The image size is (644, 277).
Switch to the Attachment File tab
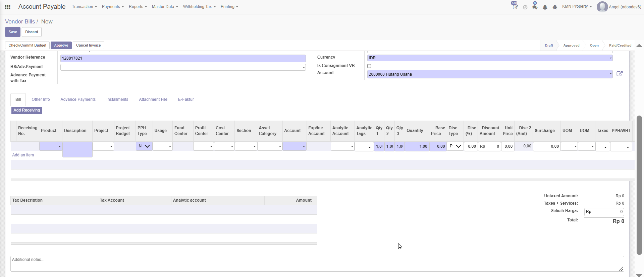[153, 99]
